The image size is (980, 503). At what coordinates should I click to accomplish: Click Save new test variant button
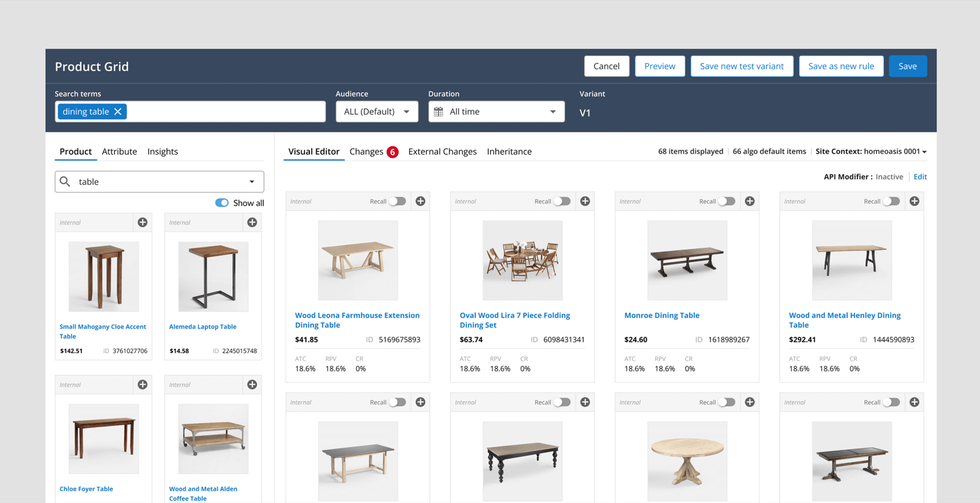pyautogui.click(x=742, y=66)
